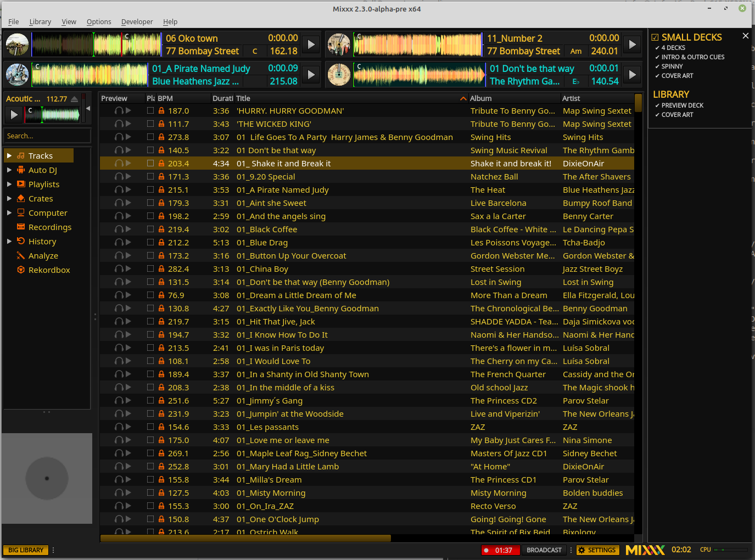
Task: Open the Help menu
Action: [x=170, y=22]
